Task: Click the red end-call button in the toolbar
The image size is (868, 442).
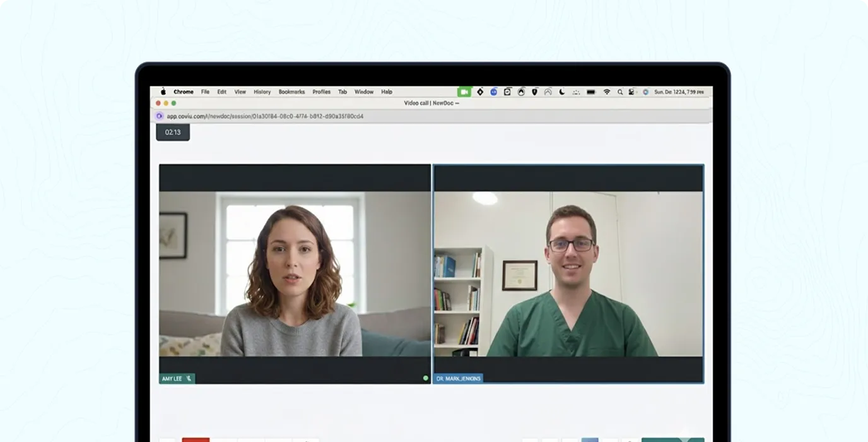Action: [x=196, y=438]
